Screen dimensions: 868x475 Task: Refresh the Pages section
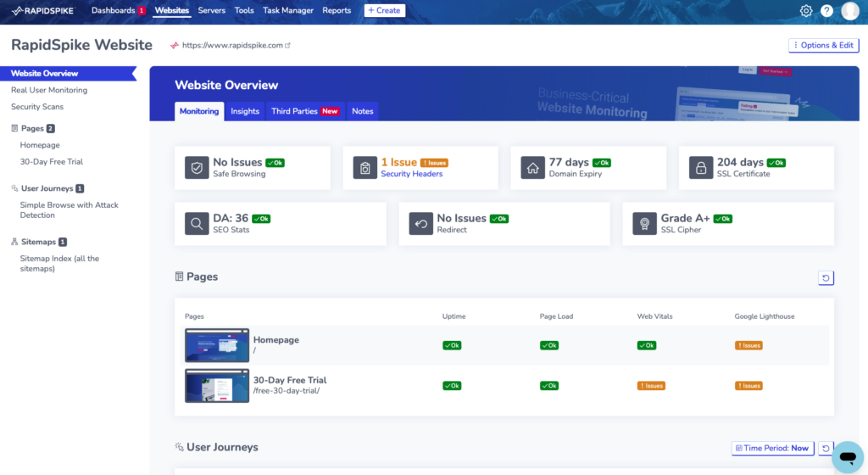tap(826, 278)
